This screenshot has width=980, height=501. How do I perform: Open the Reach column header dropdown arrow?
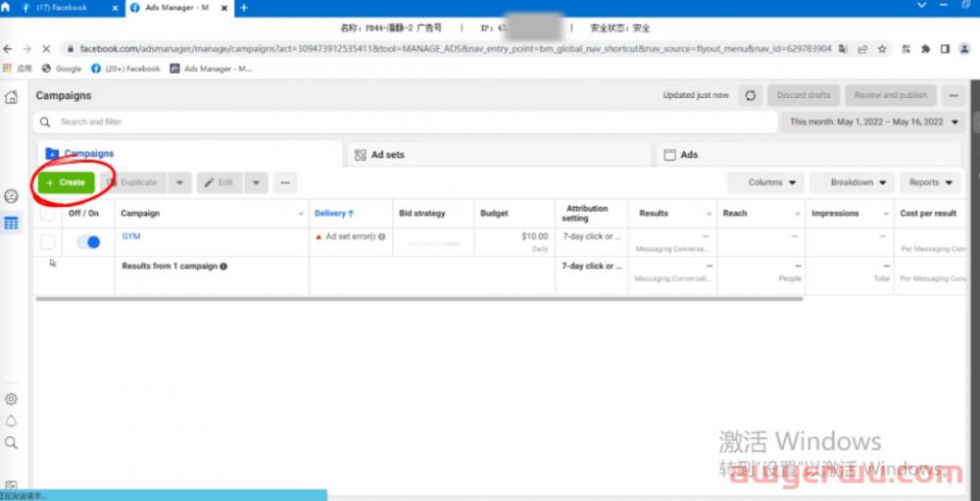[798, 214]
